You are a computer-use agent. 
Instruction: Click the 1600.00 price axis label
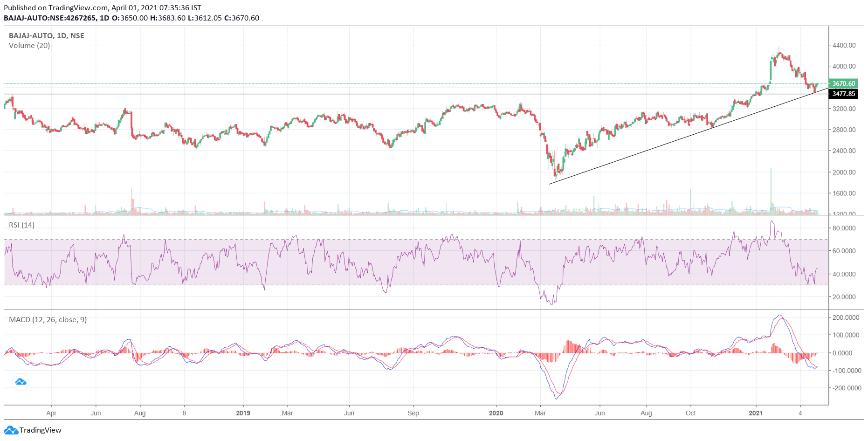[x=844, y=193]
